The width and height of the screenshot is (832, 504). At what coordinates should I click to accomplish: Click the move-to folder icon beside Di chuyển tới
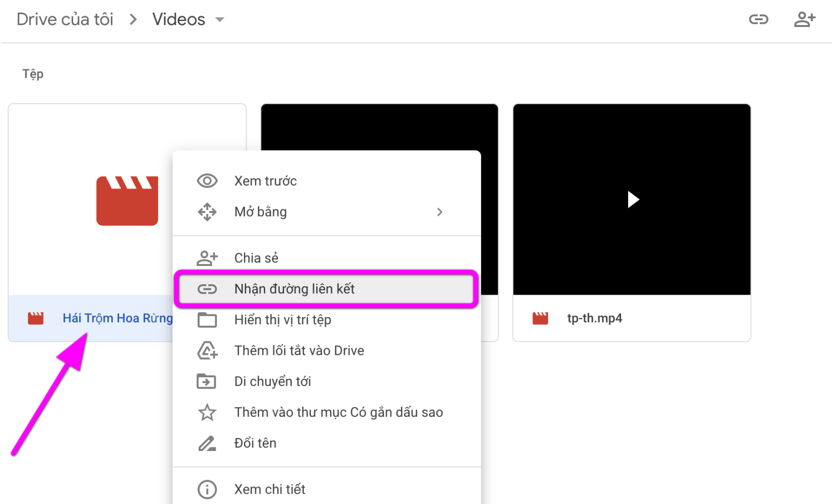tap(207, 381)
